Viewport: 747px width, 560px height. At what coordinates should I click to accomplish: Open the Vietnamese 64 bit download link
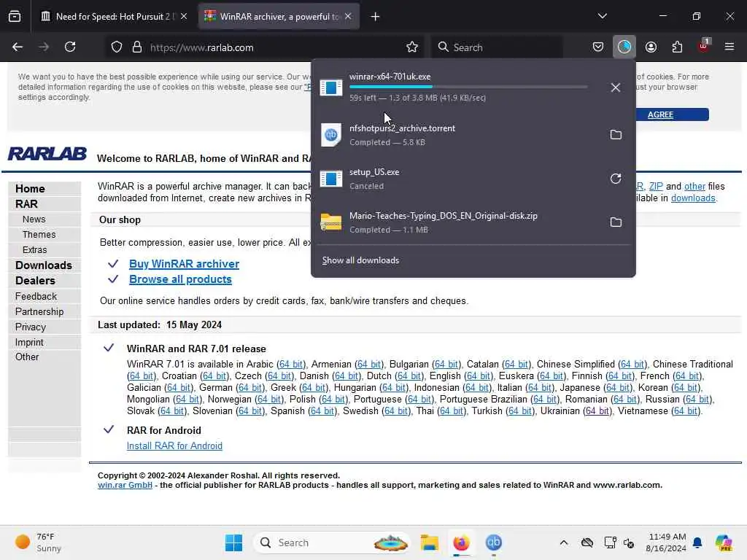pyautogui.click(x=686, y=411)
